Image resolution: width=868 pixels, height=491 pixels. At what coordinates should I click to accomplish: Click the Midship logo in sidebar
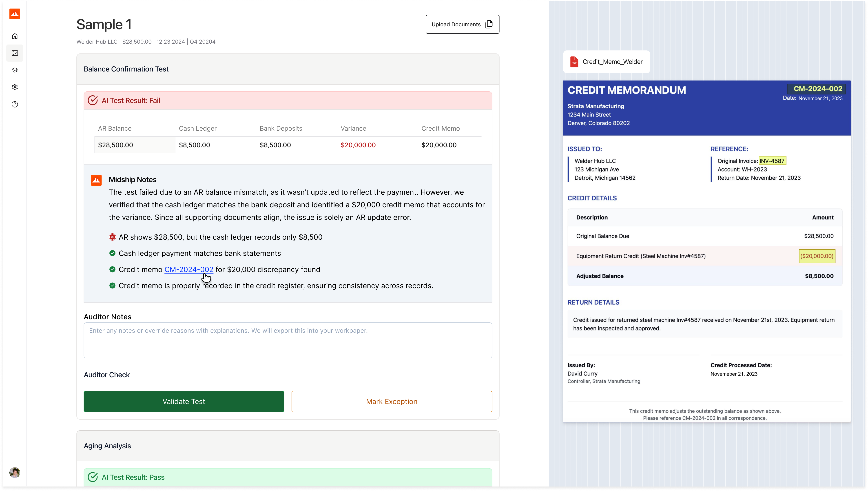[14, 14]
